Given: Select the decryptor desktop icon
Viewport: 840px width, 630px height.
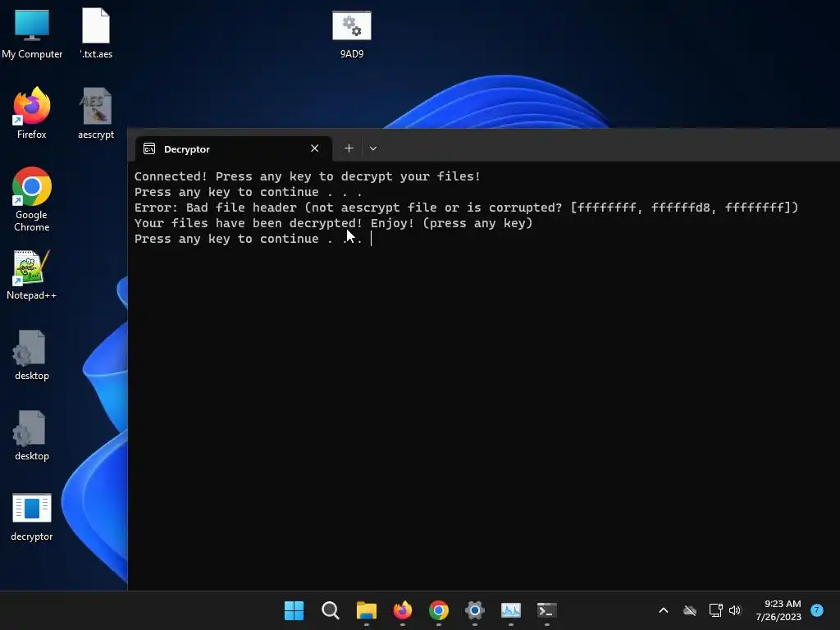Looking at the screenshot, I should point(32,518).
